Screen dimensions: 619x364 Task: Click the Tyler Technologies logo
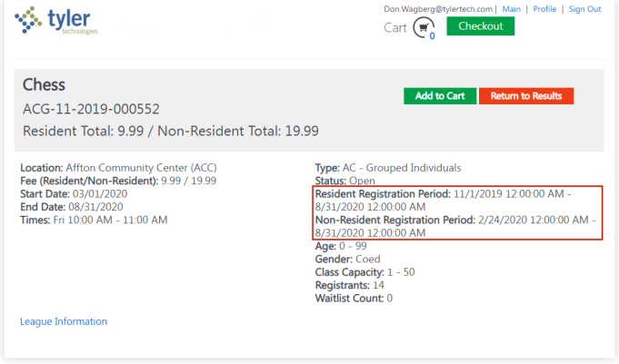click(x=56, y=20)
